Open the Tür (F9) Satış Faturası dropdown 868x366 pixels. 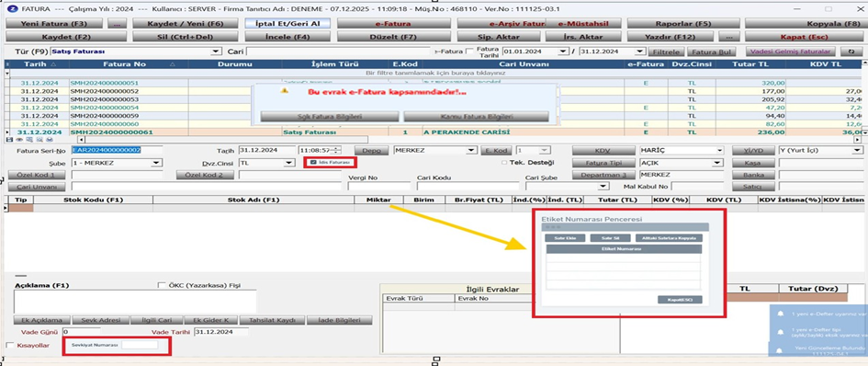click(x=216, y=51)
